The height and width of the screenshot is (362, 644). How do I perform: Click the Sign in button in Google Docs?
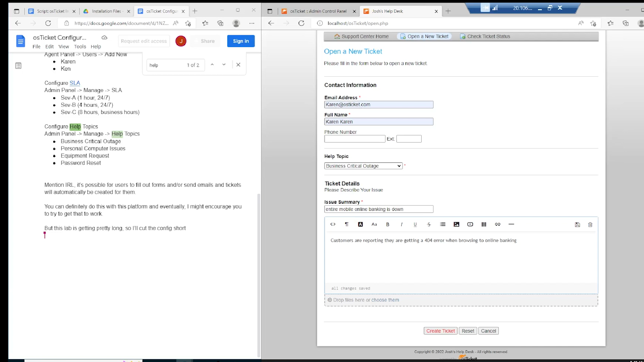tap(241, 41)
